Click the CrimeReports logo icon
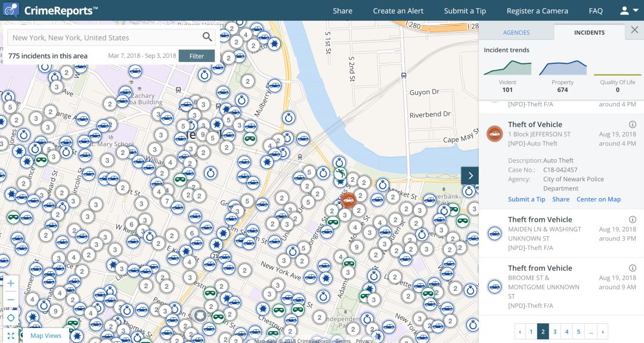 pos(11,10)
